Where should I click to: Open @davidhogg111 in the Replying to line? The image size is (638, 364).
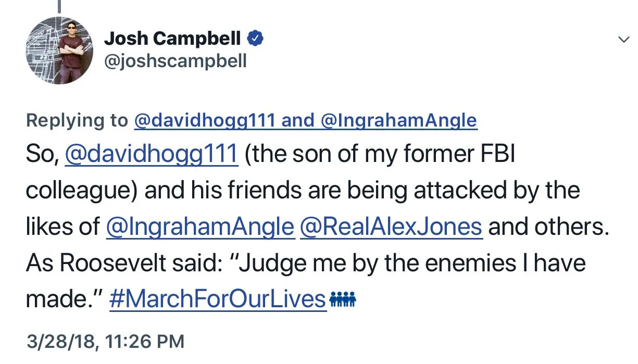click(204, 120)
